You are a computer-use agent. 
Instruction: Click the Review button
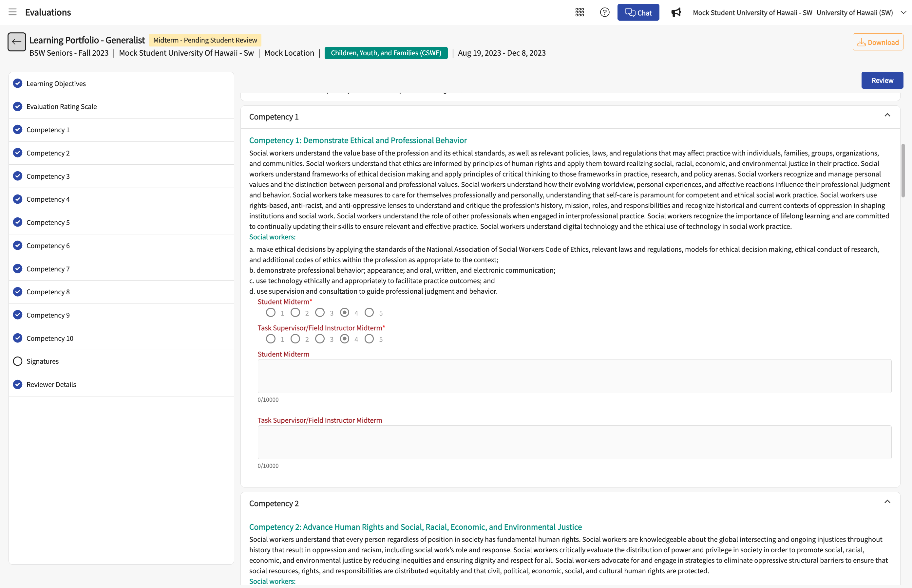pos(882,80)
